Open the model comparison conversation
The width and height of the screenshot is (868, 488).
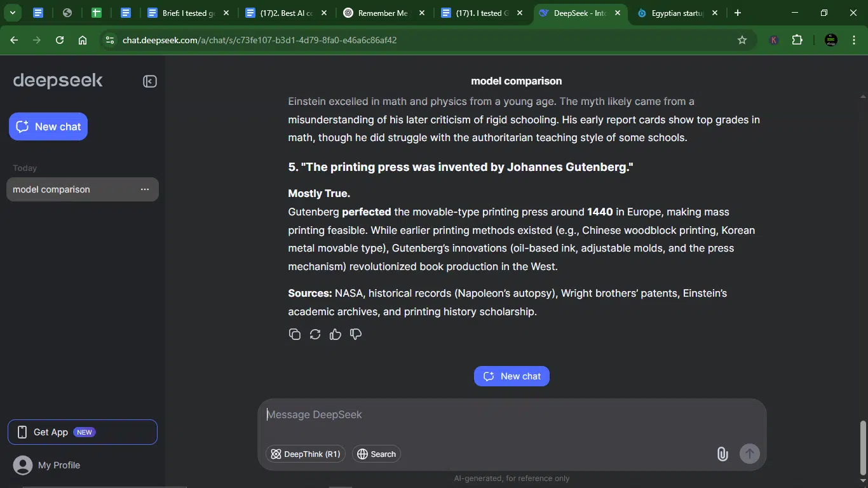coord(83,189)
